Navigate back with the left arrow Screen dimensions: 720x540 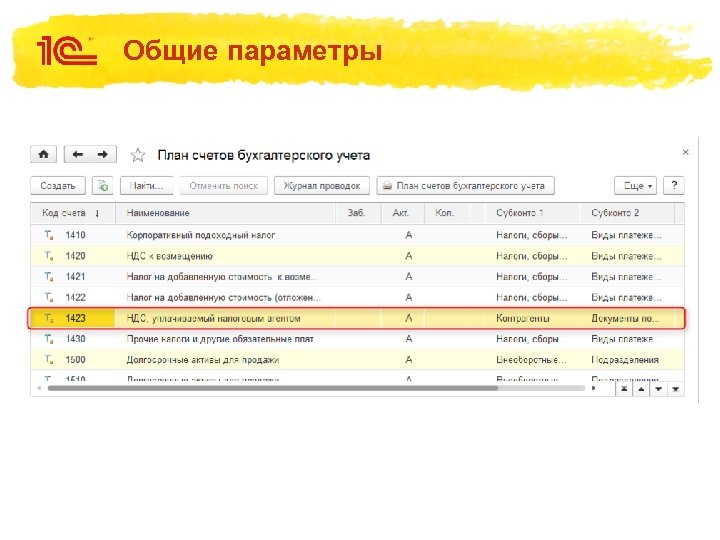[78, 154]
